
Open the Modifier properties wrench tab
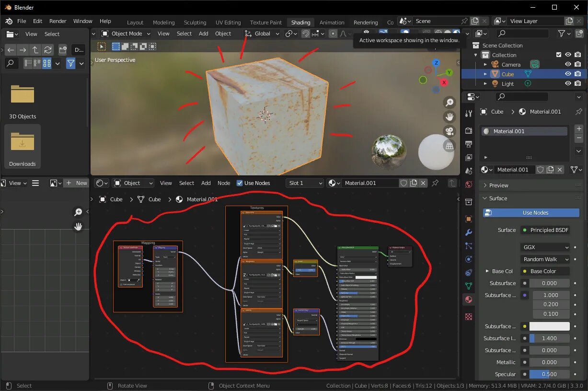tap(469, 232)
